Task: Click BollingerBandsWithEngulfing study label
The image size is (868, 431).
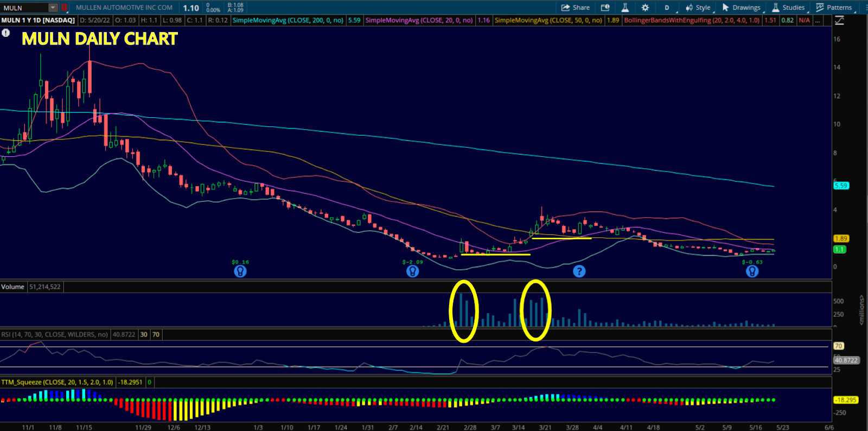Action: [x=692, y=20]
